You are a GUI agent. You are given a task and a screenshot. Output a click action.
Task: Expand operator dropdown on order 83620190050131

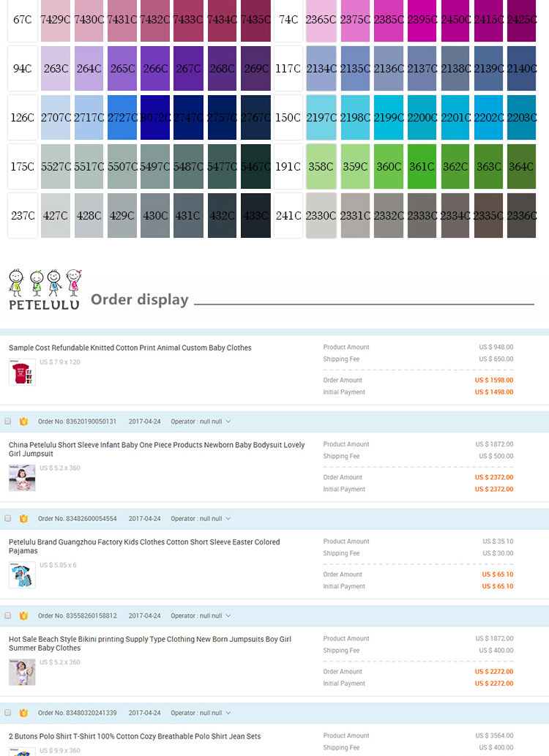(x=228, y=422)
